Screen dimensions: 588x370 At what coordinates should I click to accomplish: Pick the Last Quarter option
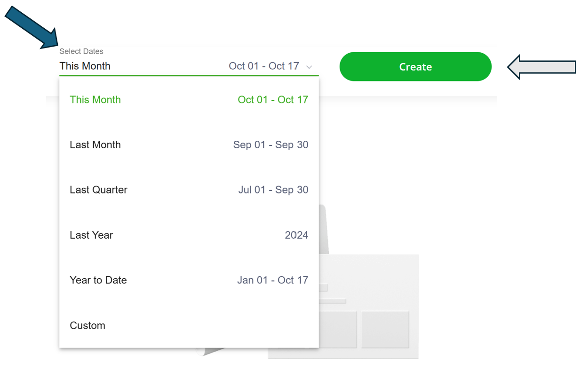pyautogui.click(x=98, y=190)
